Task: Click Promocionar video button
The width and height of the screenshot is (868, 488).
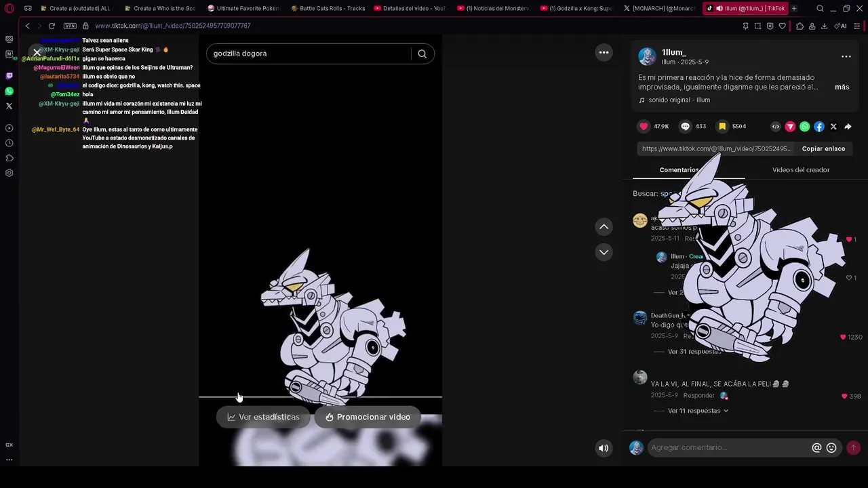Action: (x=368, y=418)
